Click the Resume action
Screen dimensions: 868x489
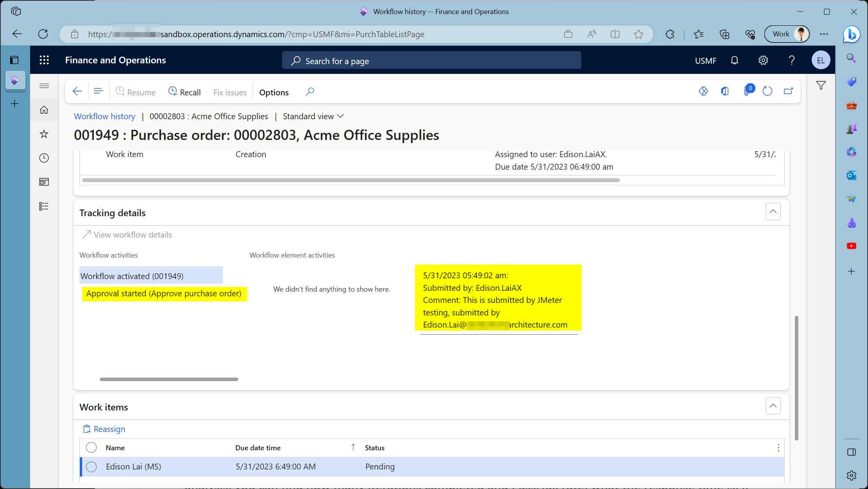(x=136, y=92)
